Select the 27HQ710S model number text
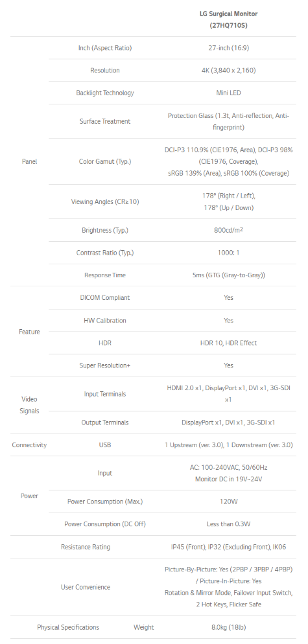This screenshot has height=644, width=308. tap(229, 25)
